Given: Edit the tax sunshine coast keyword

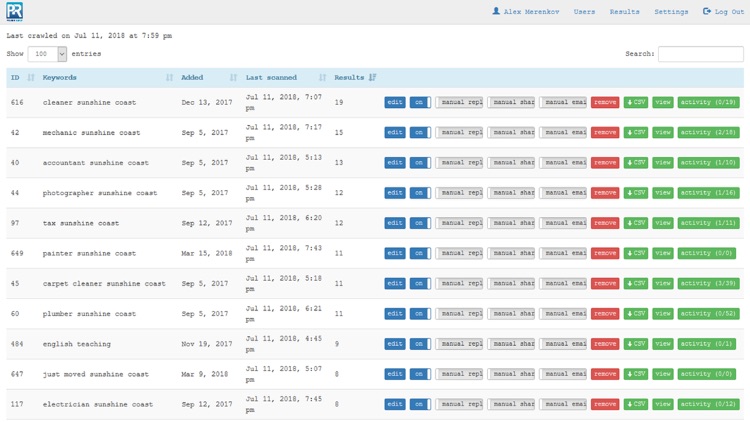Looking at the screenshot, I should [395, 223].
